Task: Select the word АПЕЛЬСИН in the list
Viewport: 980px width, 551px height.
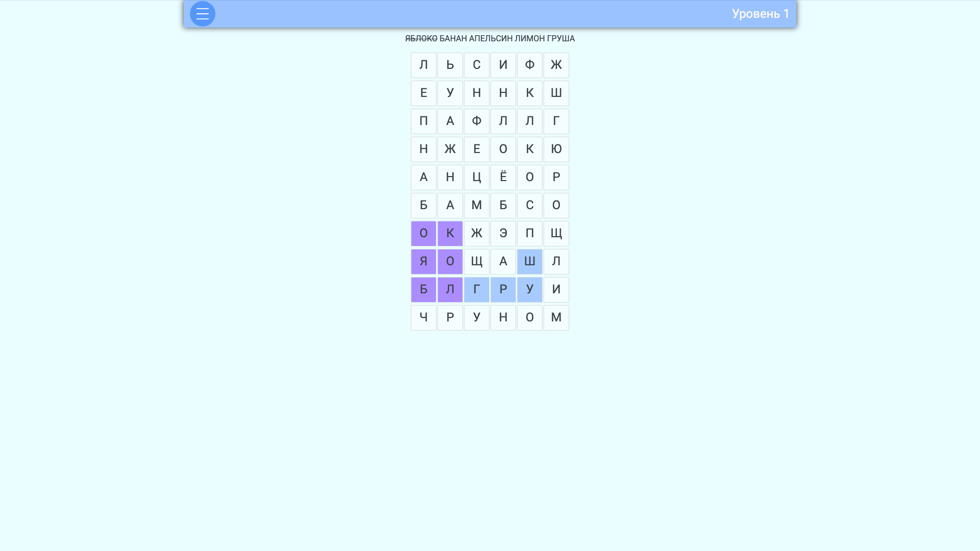Action: (x=491, y=38)
